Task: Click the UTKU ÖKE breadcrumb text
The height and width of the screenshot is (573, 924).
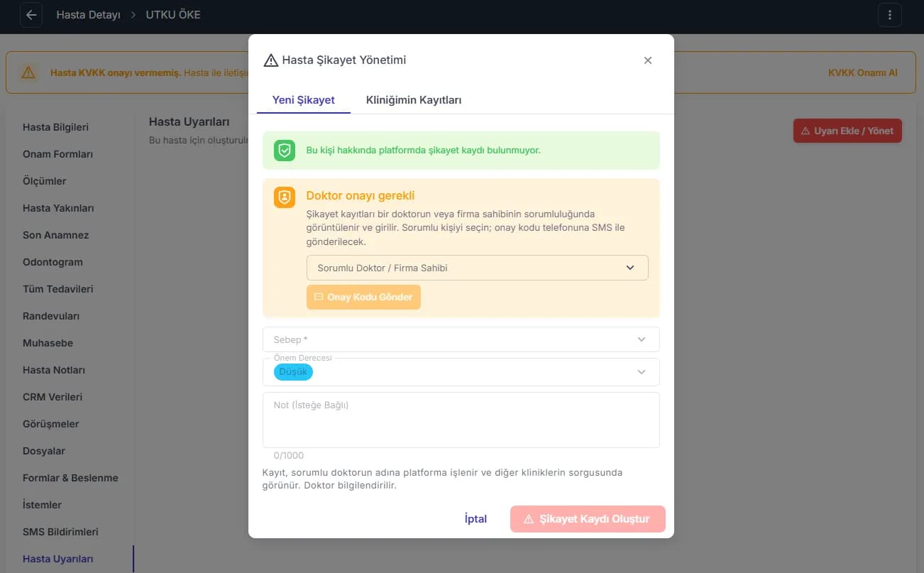Action: click(173, 15)
